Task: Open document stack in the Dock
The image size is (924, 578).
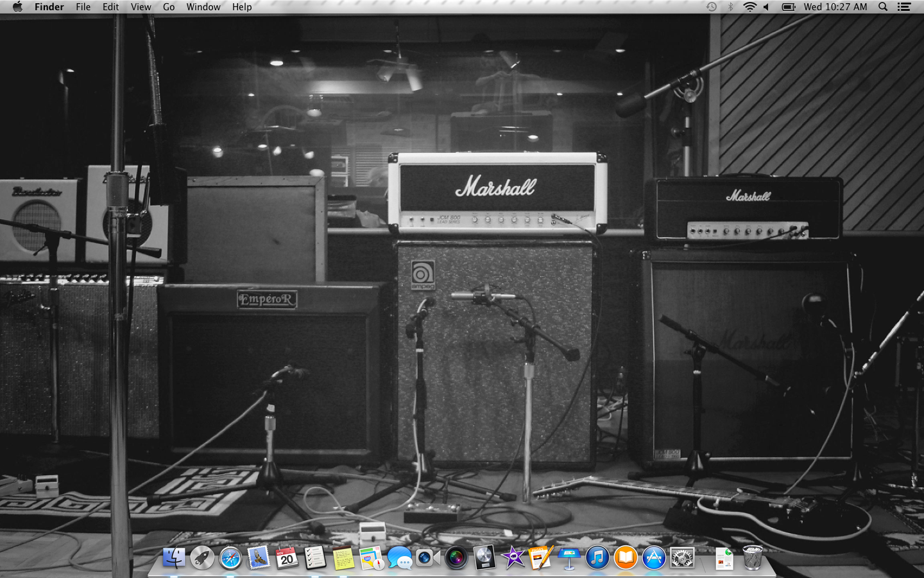Action: [724, 557]
